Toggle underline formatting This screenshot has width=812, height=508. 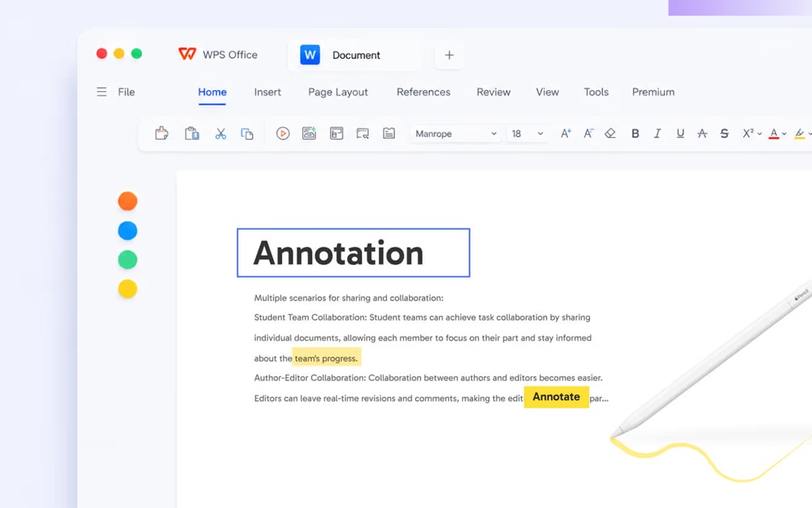tap(680, 133)
